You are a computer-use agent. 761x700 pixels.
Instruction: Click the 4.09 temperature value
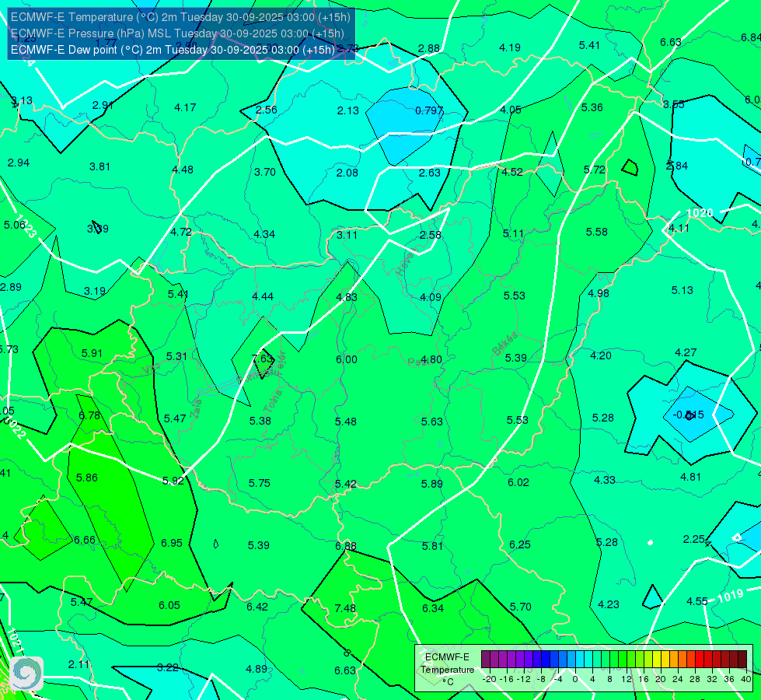(431, 297)
